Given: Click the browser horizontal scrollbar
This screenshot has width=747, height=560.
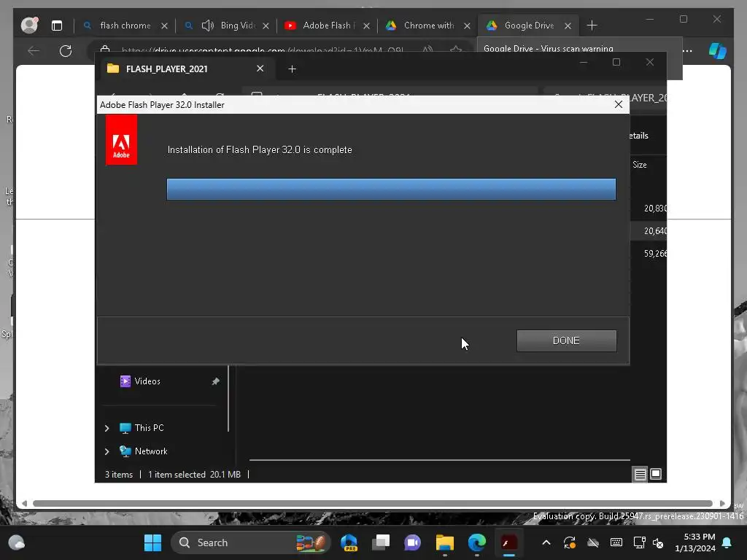Looking at the screenshot, I should pos(373,503).
